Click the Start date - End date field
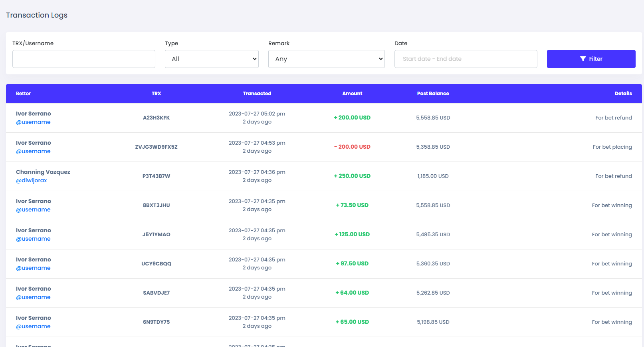The height and width of the screenshot is (347, 644). coord(466,59)
